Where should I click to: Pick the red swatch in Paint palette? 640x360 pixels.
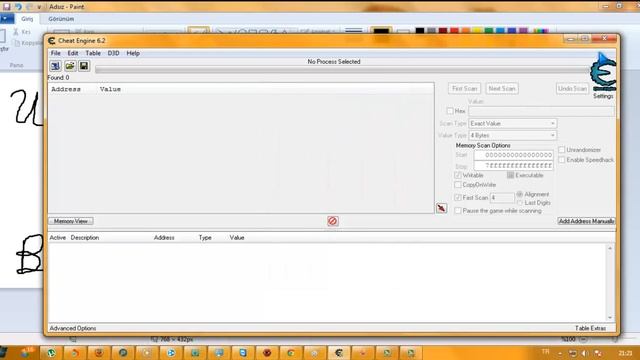pyautogui.click(x=454, y=31)
